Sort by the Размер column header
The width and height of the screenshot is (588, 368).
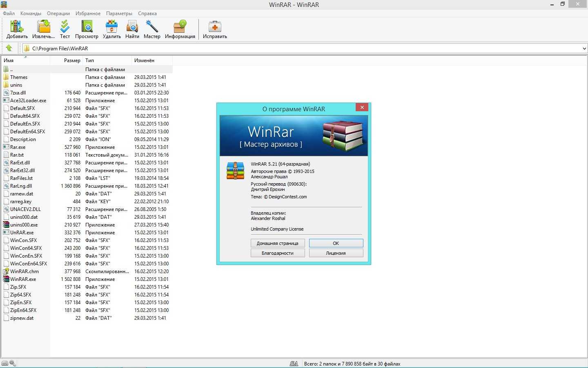(67, 60)
